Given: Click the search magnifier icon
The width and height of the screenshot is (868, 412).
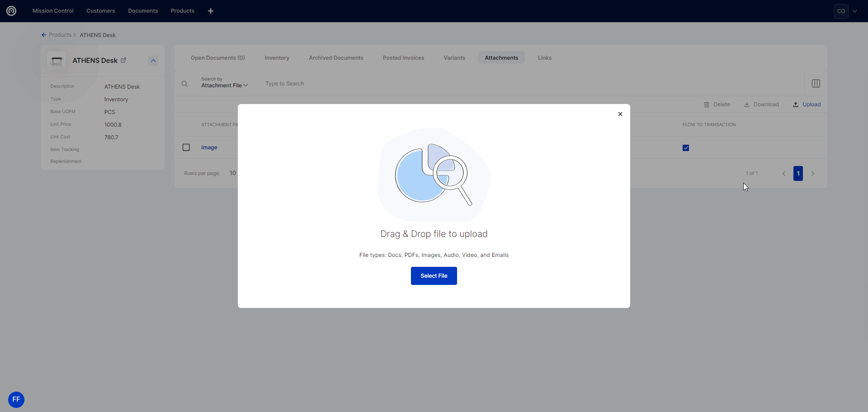Looking at the screenshot, I should 184,84.
